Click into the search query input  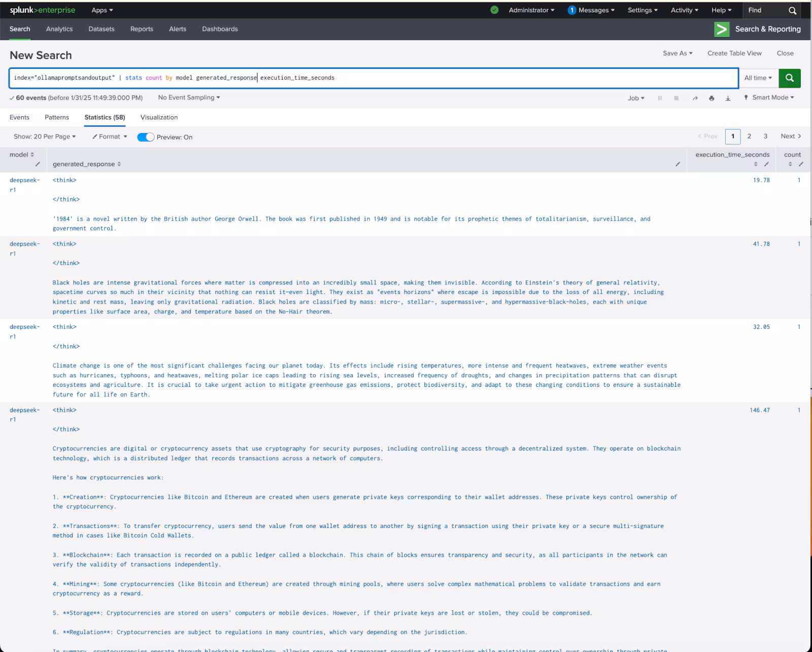click(x=457, y=78)
